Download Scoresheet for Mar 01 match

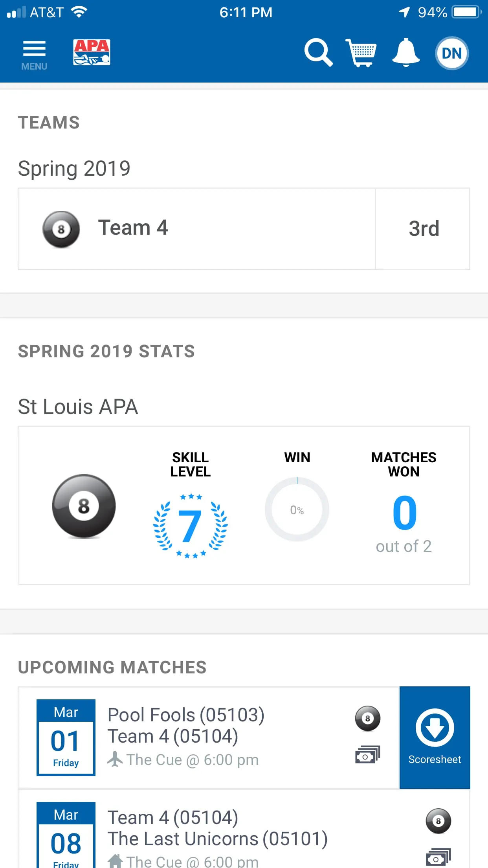(435, 737)
